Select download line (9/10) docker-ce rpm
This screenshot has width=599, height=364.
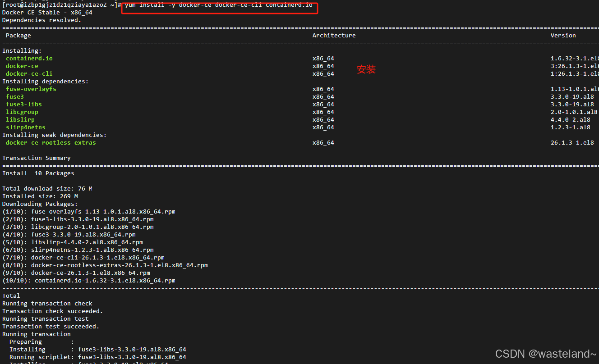pos(76,273)
